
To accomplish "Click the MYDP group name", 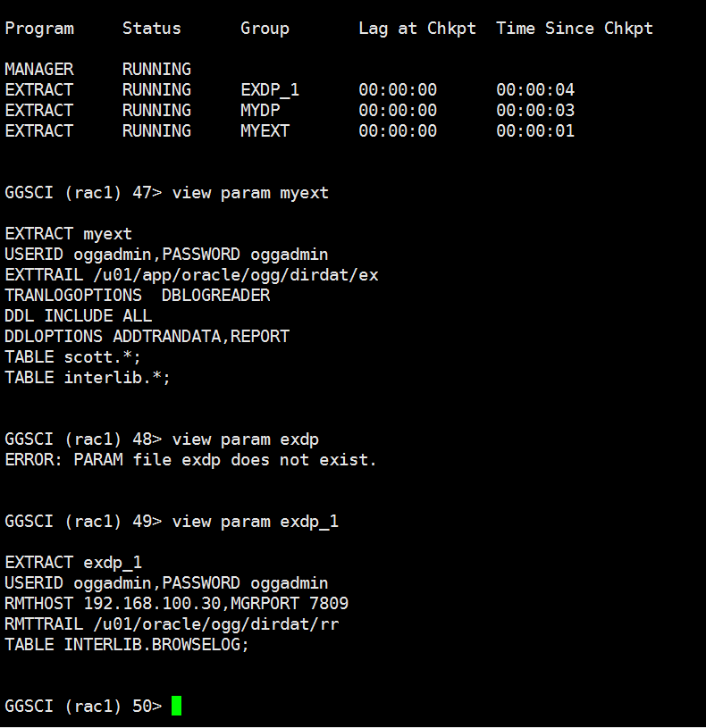I will 260,110.
